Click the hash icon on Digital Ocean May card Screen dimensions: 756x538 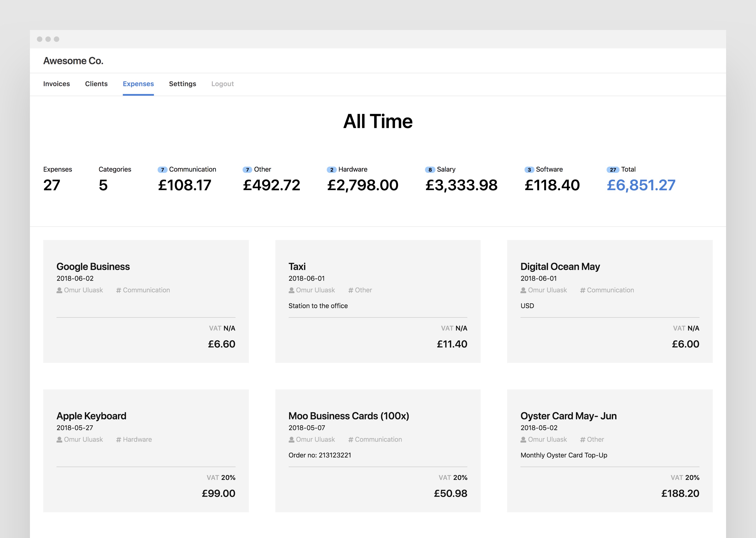[582, 290]
